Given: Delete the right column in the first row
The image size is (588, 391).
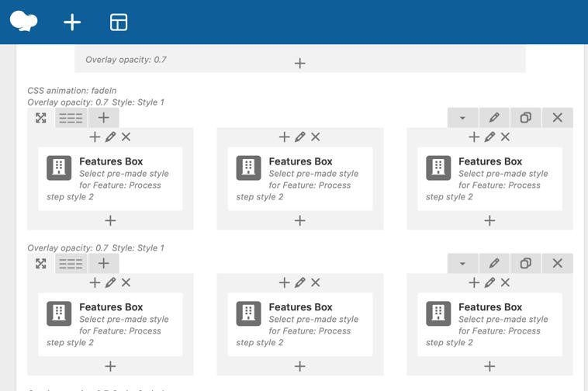Looking at the screenshot, I should [506, 137].
